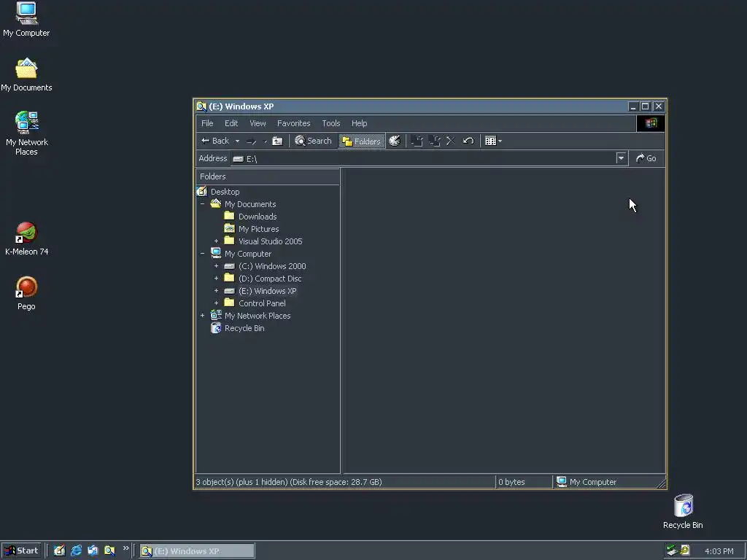Open the Favorites menu
747x560 pixels.
coord(293,123)
